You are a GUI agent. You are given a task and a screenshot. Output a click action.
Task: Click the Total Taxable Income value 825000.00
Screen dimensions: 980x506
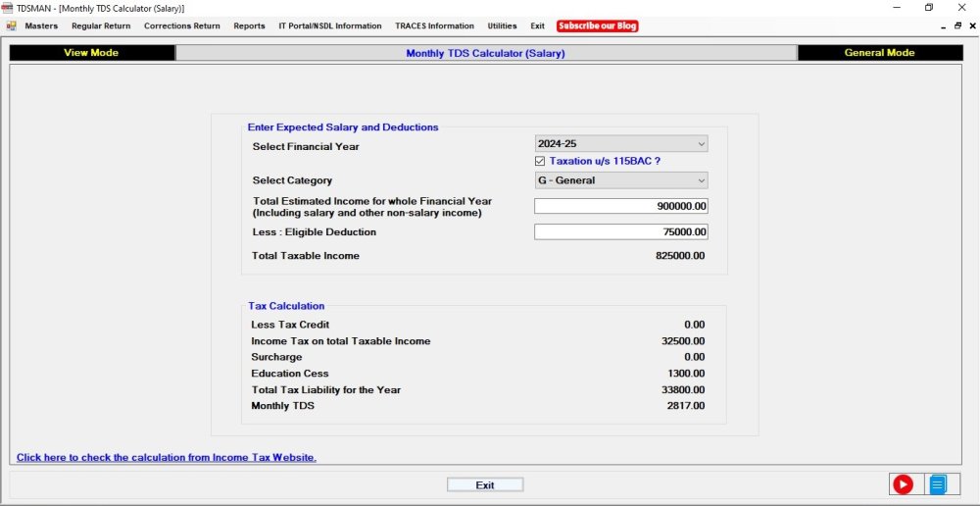coord(680,256)
